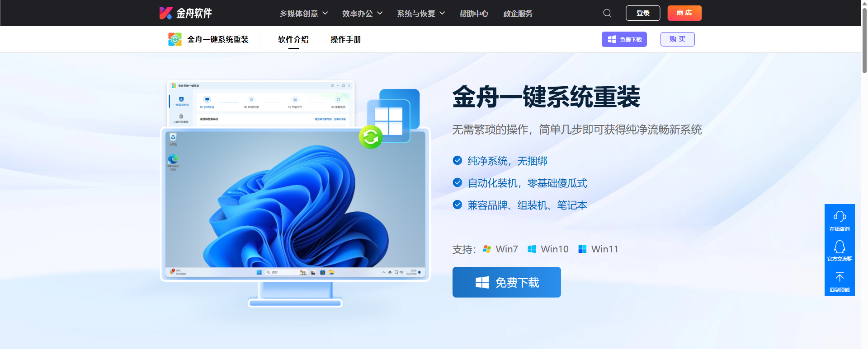Expand the 多媒体创意 dropdown menu
This screenshot has height=349, width=868.
click(303, 14)
